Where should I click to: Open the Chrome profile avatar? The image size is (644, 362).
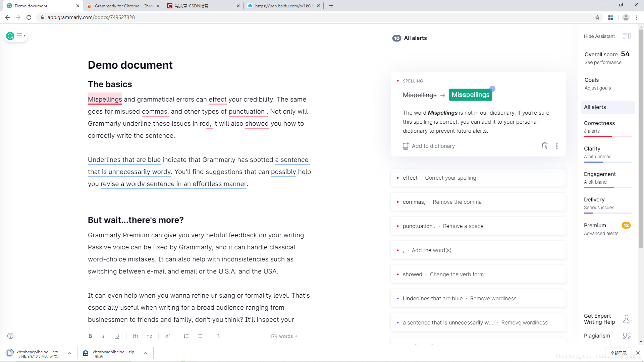click(x=626, y=17)
